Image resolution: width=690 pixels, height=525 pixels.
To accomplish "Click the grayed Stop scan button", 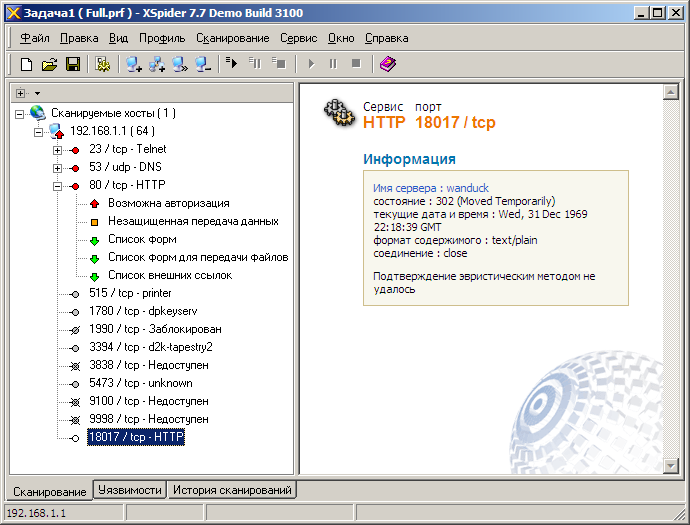I will 356,64.
